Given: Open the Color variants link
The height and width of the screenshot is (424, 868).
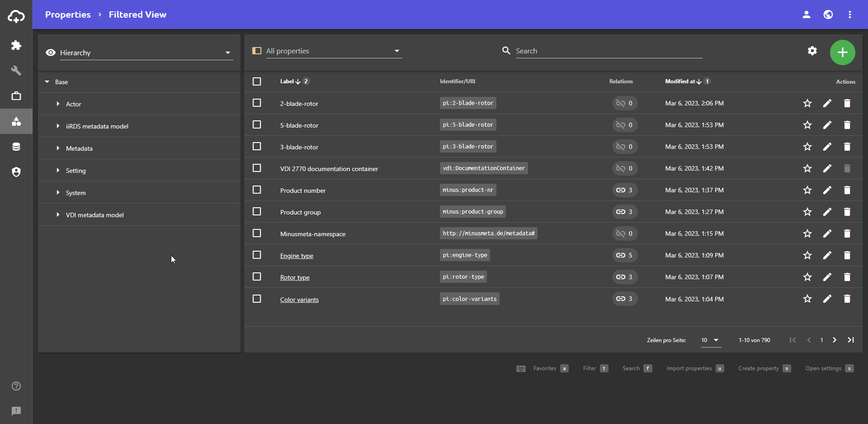Looking at the screenshot, I should pos(299,300).
